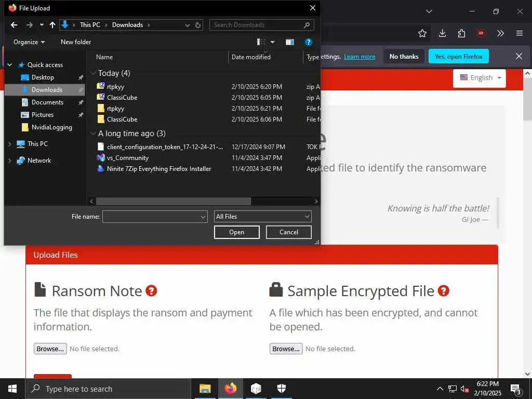532x399 pixels.
Task: Click Sample Encrypted File help icon
Action: tap(444, 291)
